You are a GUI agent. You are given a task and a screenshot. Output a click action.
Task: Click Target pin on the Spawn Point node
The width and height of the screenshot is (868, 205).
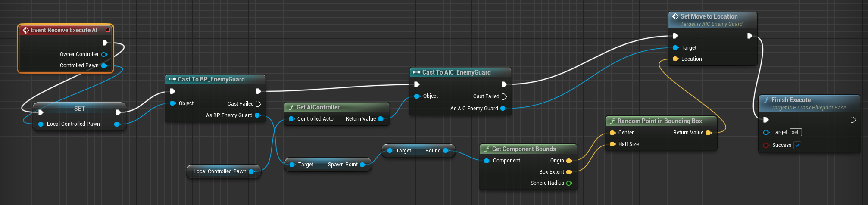click(x=292, y=165)
